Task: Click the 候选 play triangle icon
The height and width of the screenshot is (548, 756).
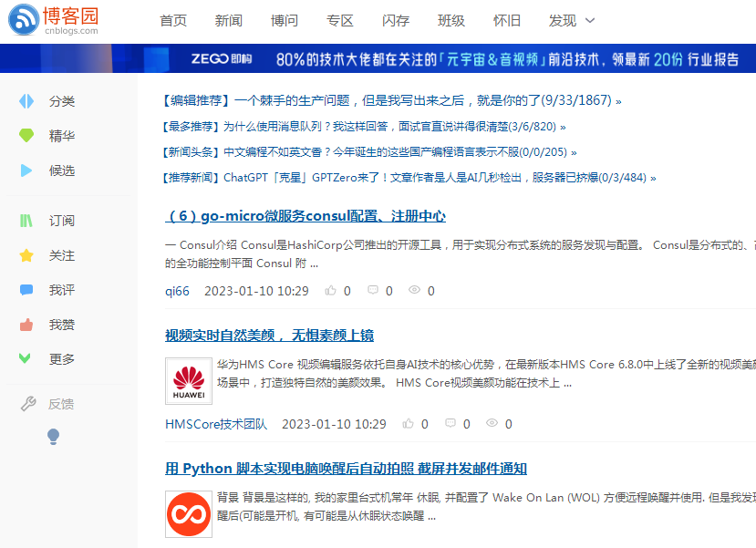Action: (x=27, y=171)
